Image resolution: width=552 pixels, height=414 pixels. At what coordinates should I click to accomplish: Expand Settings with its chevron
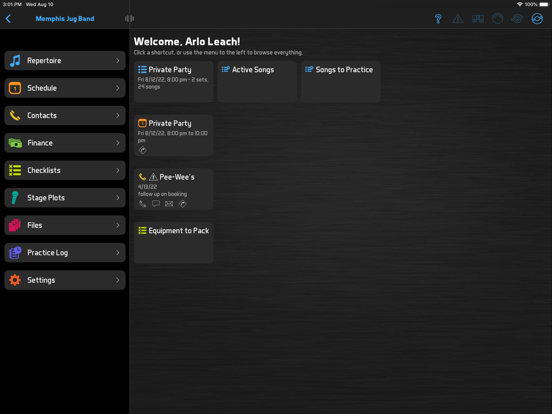118,280
